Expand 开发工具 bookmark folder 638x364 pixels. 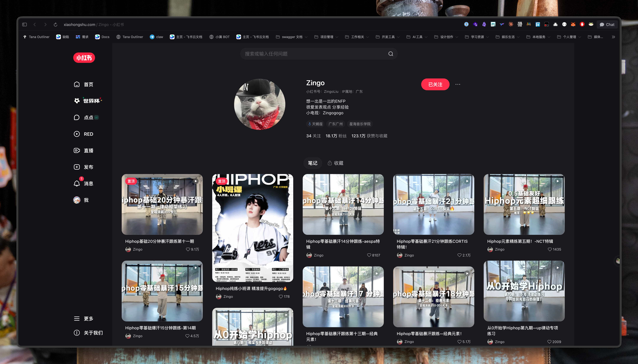[388, 37]
